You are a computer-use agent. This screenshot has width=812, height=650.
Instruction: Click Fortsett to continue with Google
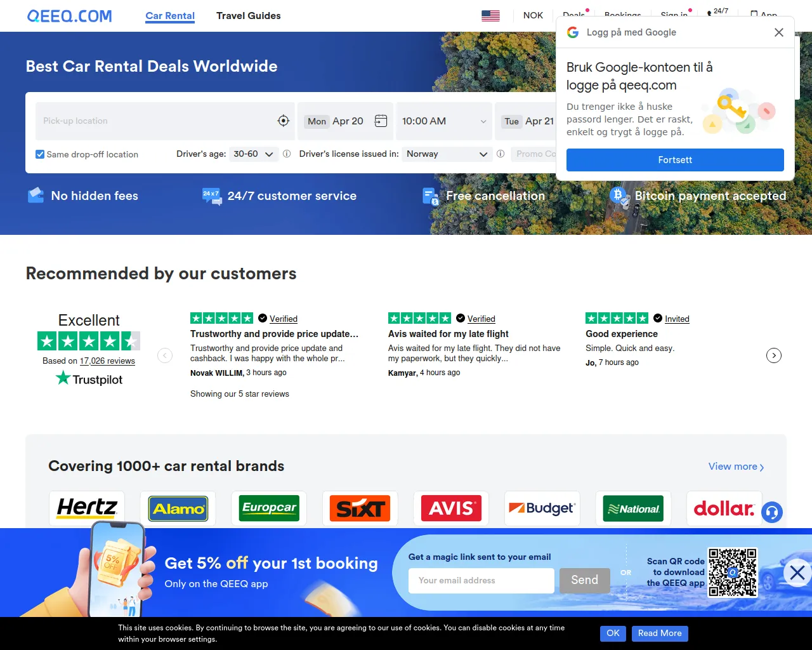coord(675,160)
